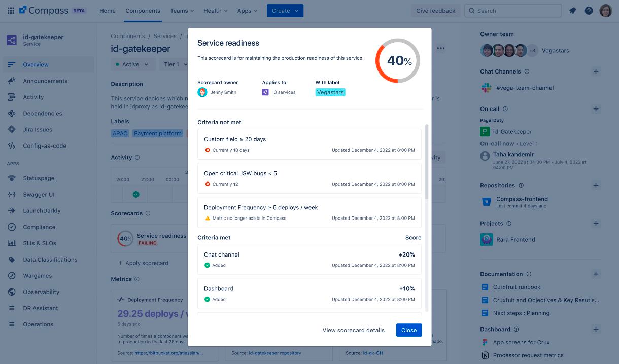Viewport: 619px width, 364px height.
Task: Open the Atlassian app switcher grid
Action: click(x=10, y=10)
